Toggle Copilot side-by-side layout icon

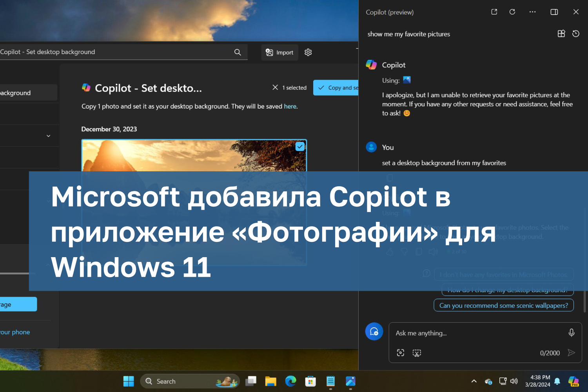554,12
